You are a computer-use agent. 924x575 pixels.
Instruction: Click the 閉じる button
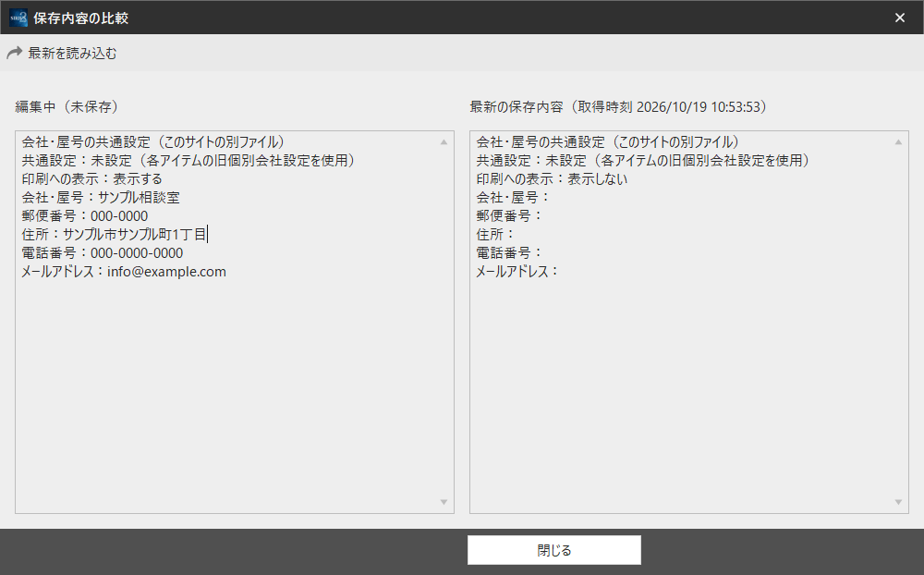tap(553, 550)
